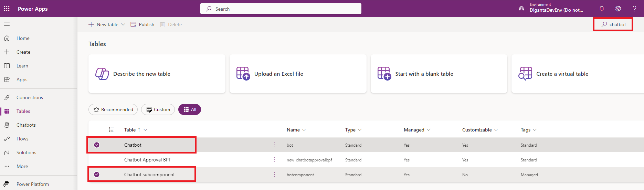Image resolution: width=644 pixels, height=190 pixels.
Task: Open the Tags column dropdown
Action: 535,130
